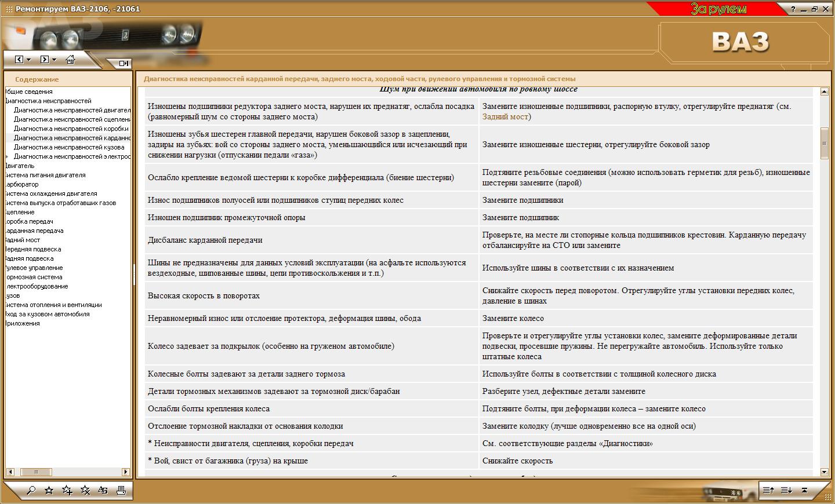Open Диагностика неисправностей двигателя item
This screenshot has width=835, height=504.
point(72,110)
